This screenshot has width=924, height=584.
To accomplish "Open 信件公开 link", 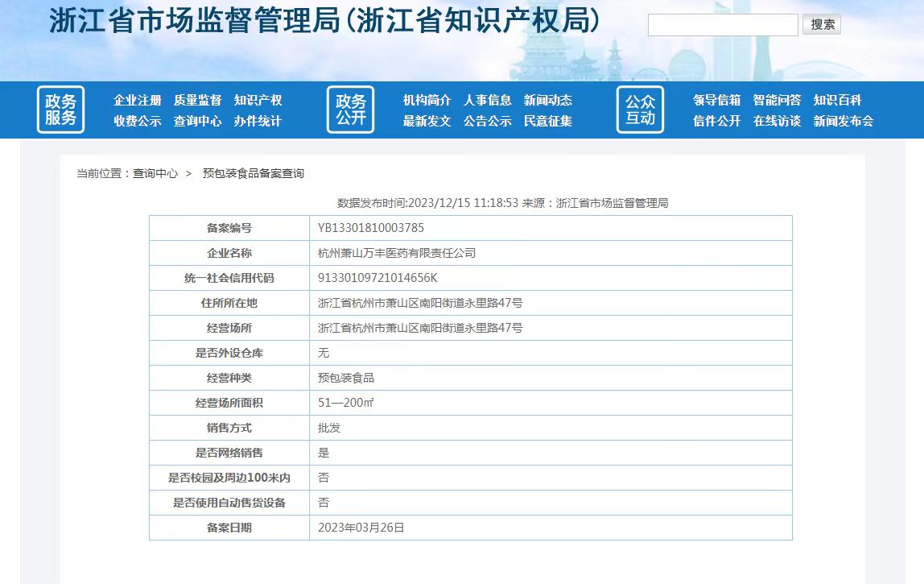I will tap(716, 121).
